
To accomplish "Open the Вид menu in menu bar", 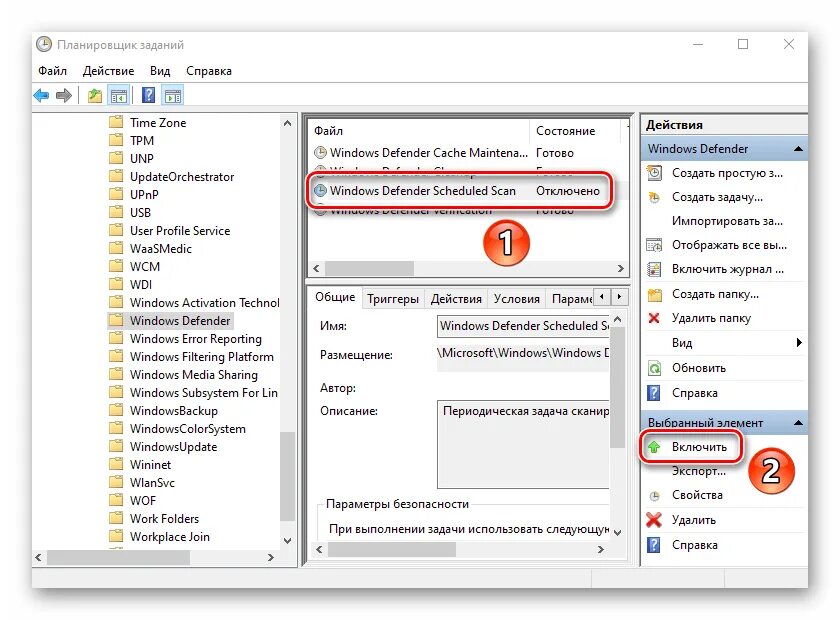I will tap(160, 71).
